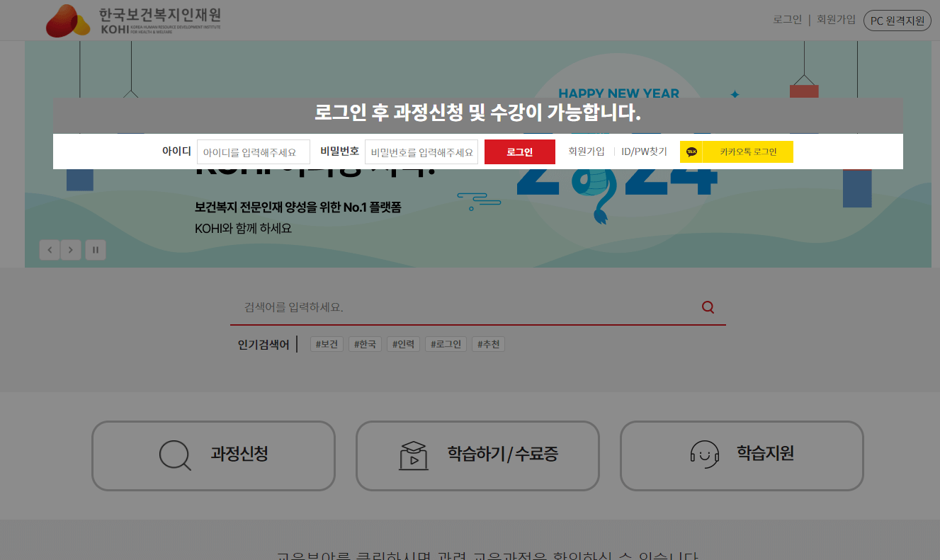Click the 아이디 input field
The image size is (940, 560).
pyautogui.click(x=254, y=151)
